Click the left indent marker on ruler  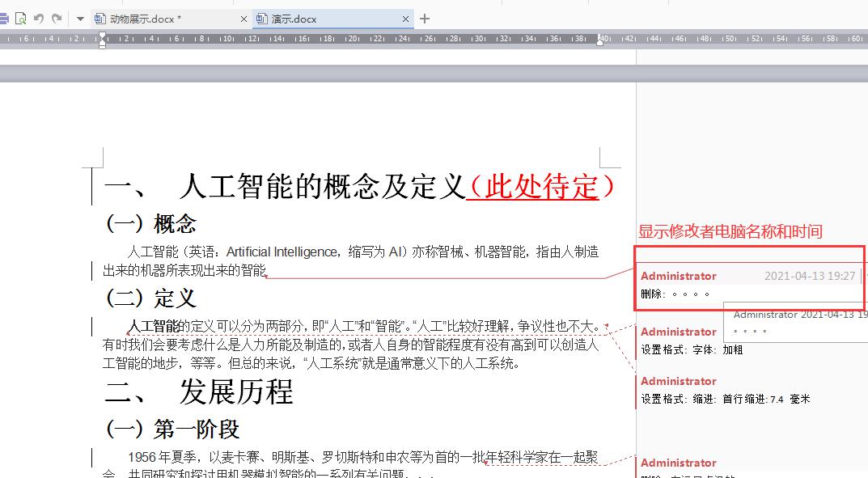pos(102,41)
